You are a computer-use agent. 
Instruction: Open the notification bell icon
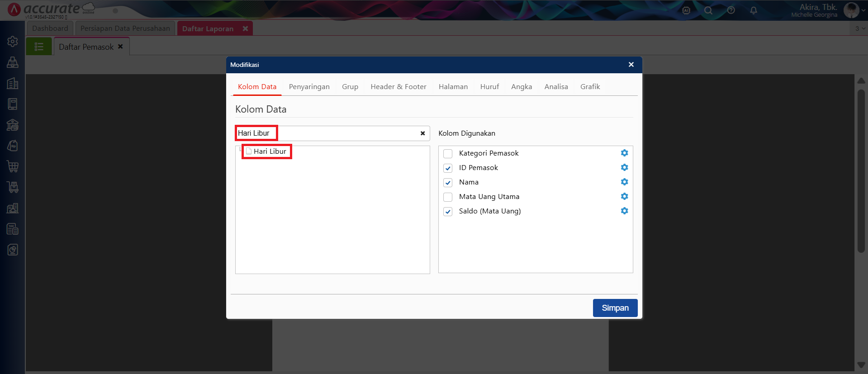[753, 10]
